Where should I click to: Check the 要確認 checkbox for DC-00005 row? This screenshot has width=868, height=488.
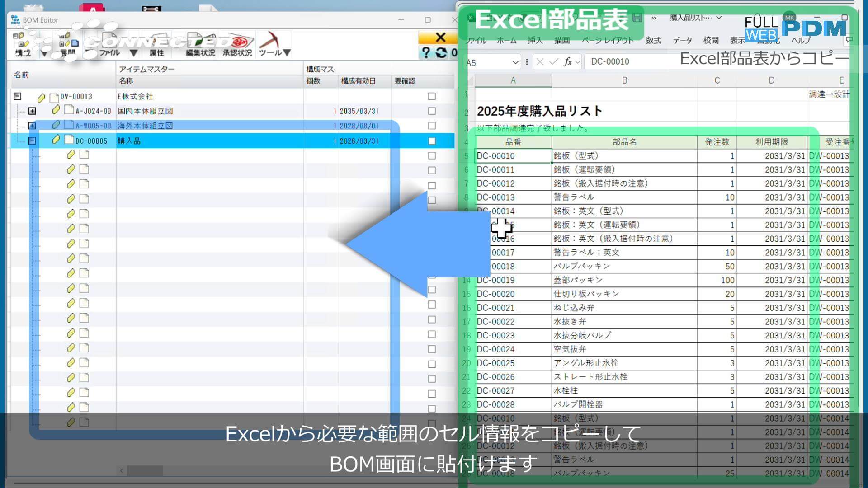tap(431, 141)
